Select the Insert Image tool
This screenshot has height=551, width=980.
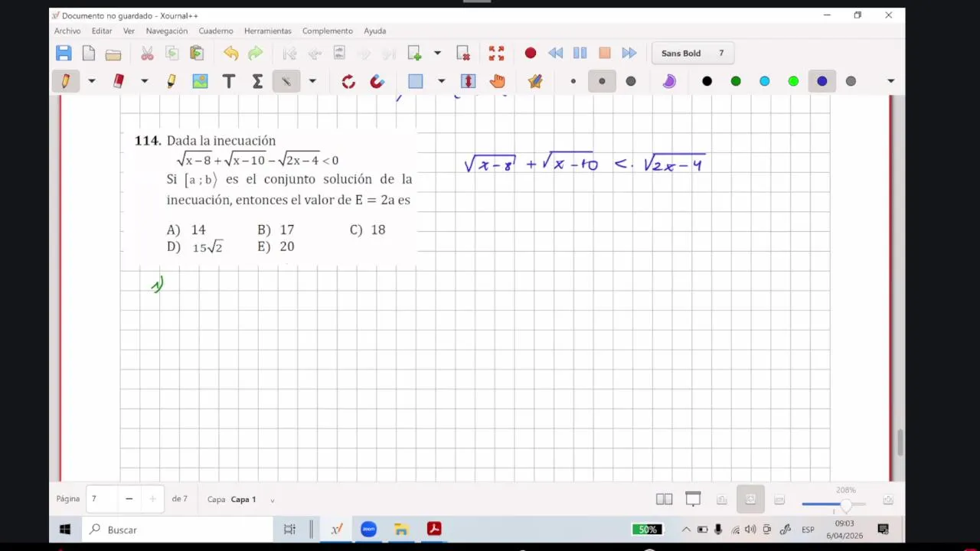200,81
